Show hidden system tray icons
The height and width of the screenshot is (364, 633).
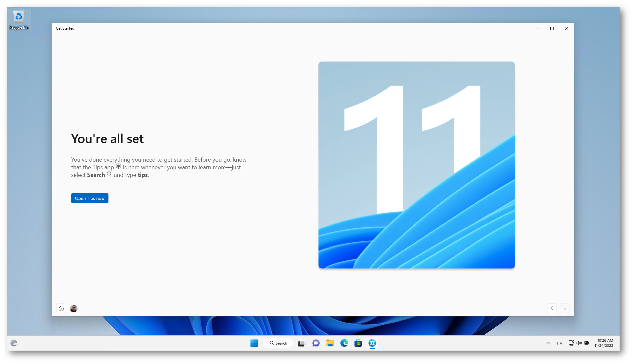[x=548, y=343]
